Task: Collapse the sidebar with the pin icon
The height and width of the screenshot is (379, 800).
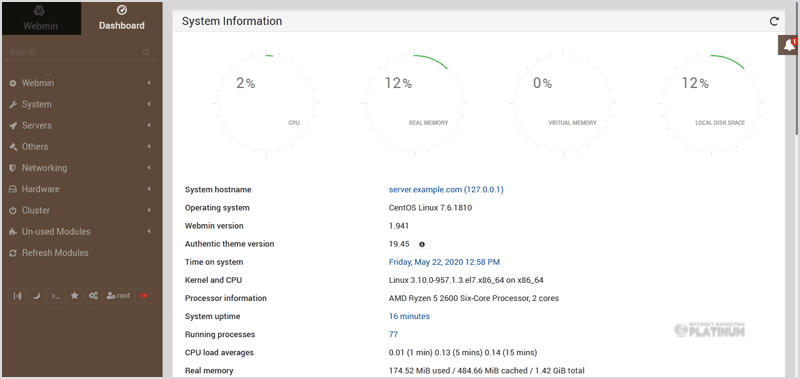Action: pyautogui.click(x=17, y=296)
